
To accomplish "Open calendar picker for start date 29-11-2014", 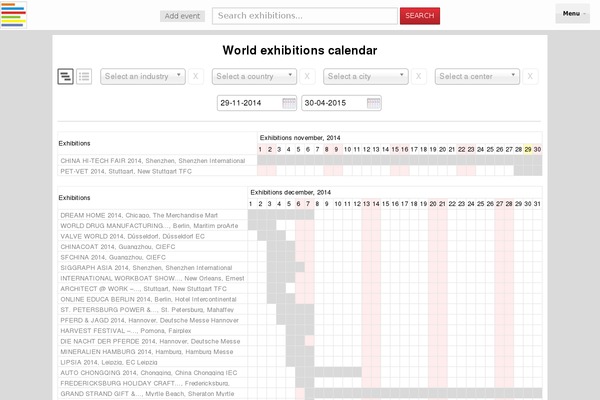I will 289,103.
